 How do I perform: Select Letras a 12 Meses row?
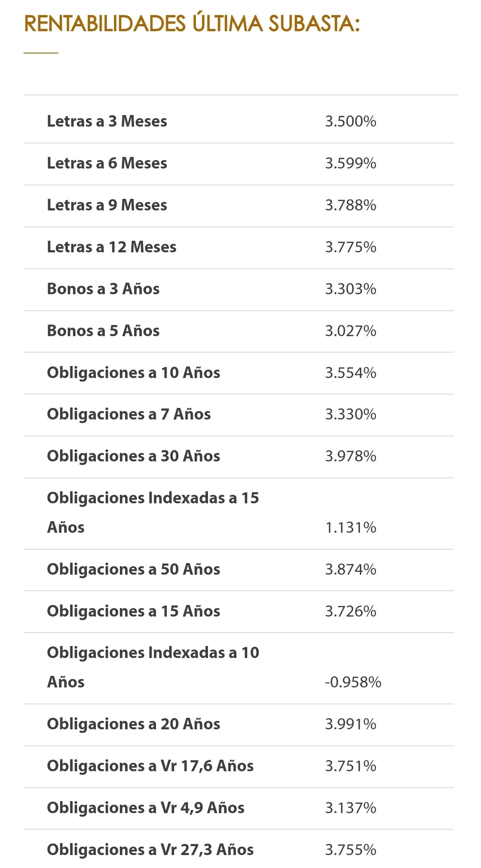point(239,247)
